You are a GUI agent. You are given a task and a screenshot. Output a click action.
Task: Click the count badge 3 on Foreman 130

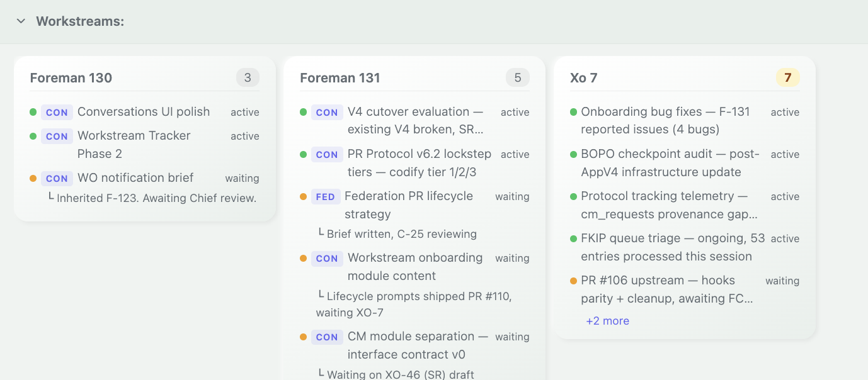[247, 77]
